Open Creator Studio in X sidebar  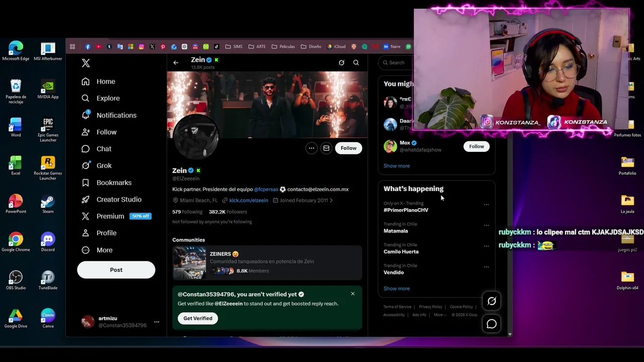[x=112, y=200]
